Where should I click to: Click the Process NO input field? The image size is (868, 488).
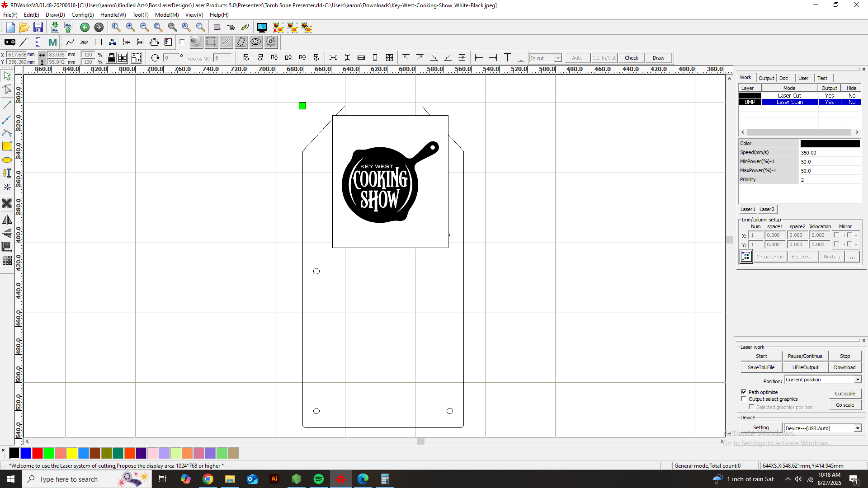pos(222,58)
